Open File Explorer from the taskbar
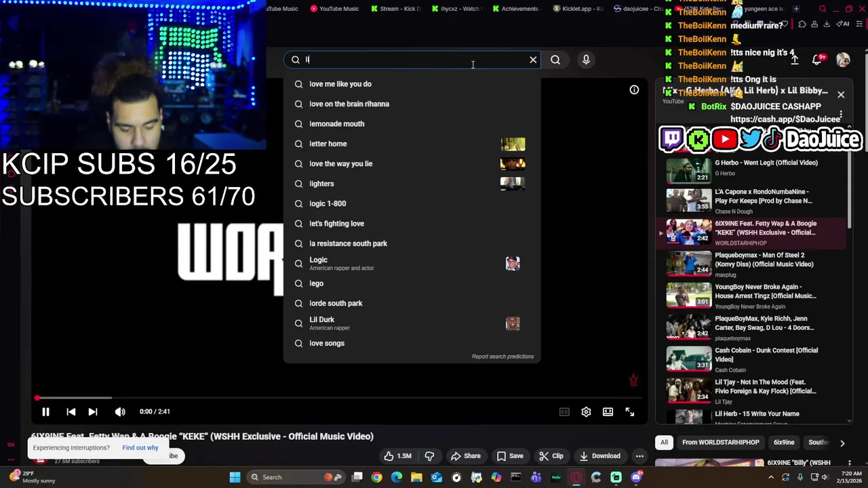The image size is (868, 488). [x=416, y=477]
